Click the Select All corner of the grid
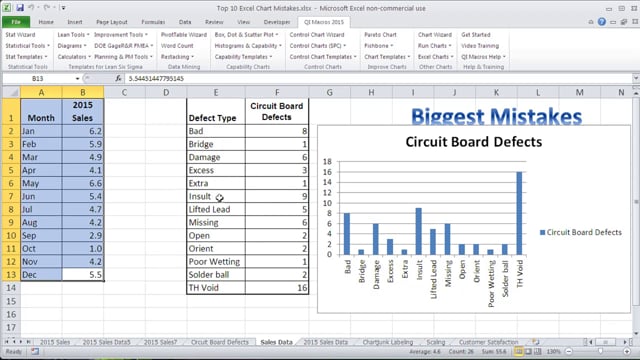640x360 pixels. (11, 93)
